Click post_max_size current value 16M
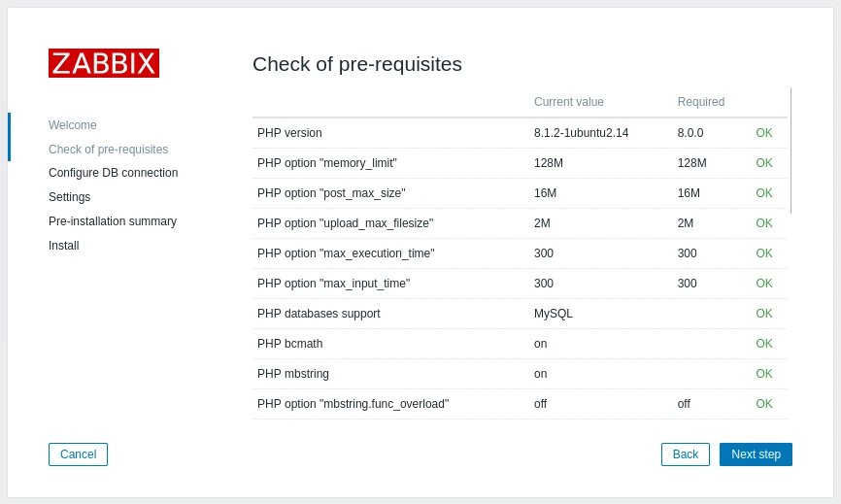This screenshot has height=504, width=841. [546, 193]
